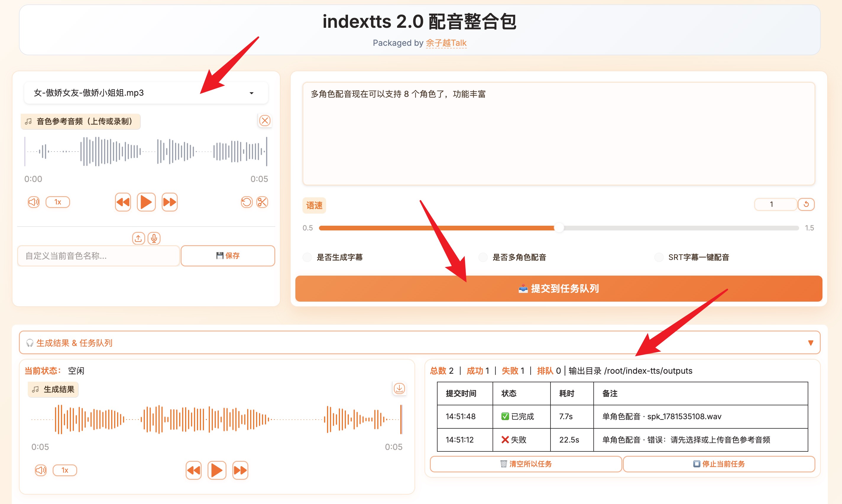This screenshot has height=504, width=842.
Task: Toggle 是否多角色配音 checkbox
Action: click(483, 257)
